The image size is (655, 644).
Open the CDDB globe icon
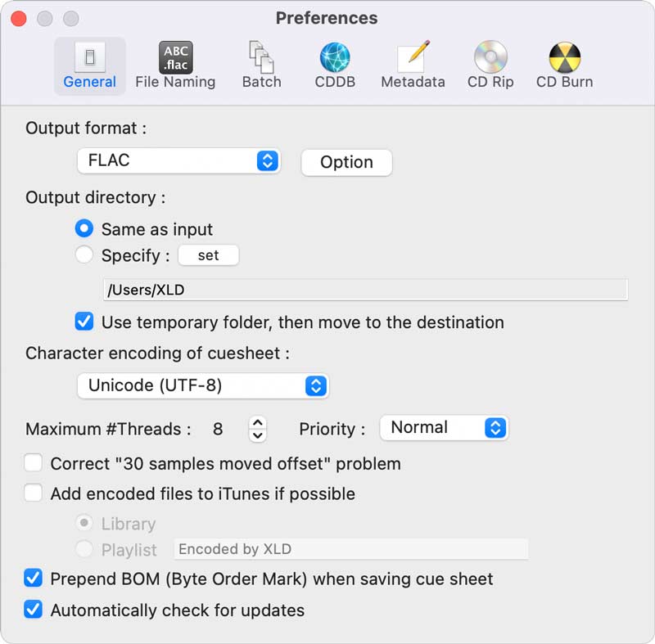[x=335, y=57]
